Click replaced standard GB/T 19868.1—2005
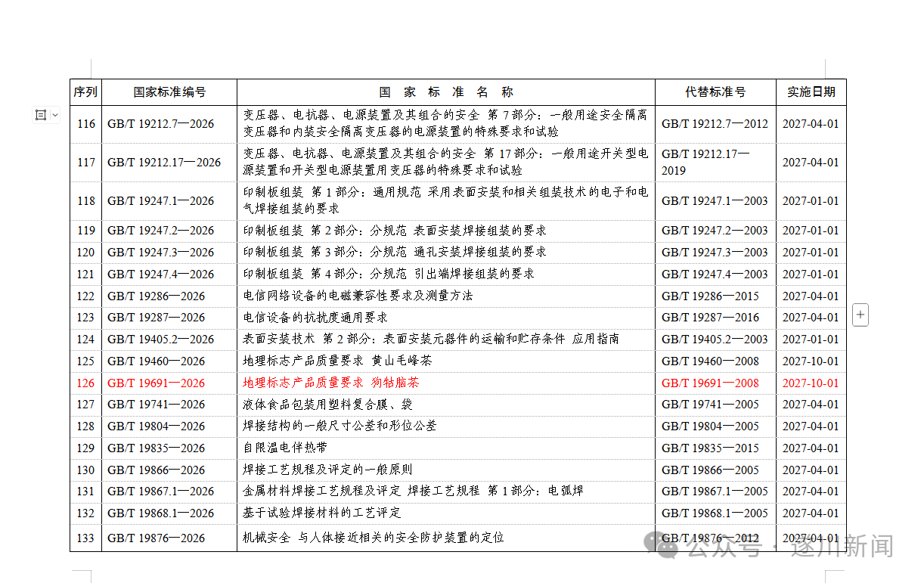The height and width of the screenshot is (583, 924). coord(715,513)
